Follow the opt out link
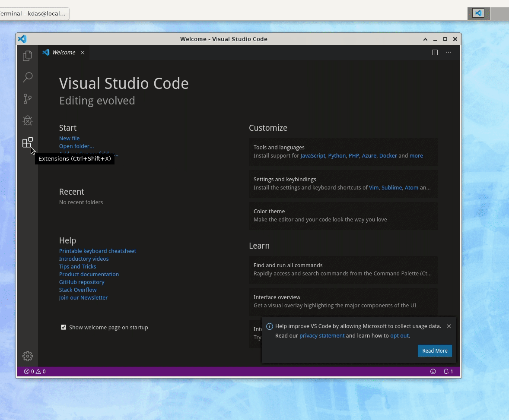 pyautogui.click(x=399, y=336)
